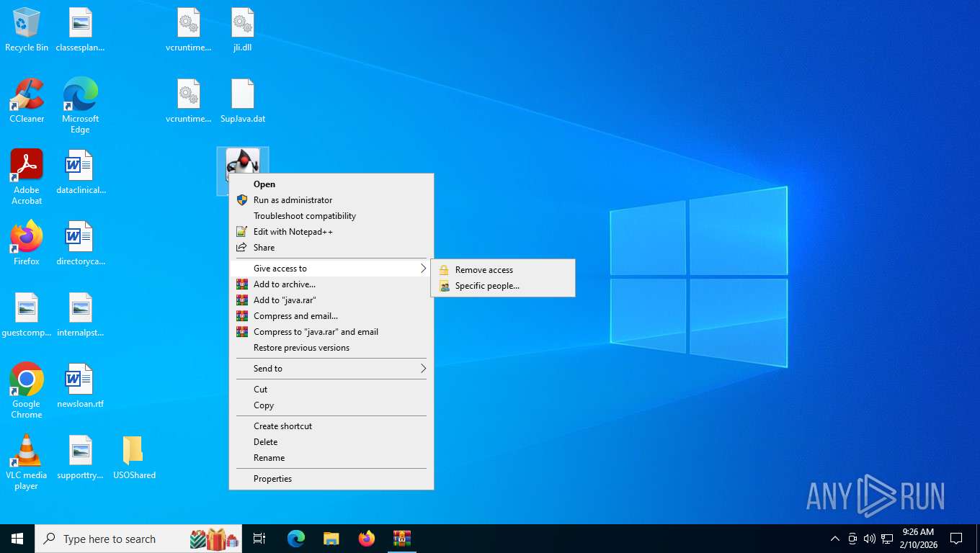Open Firefox from the taskbar
Image resolution: width=980 pixels, height=553 pixels.
(367, 539)
